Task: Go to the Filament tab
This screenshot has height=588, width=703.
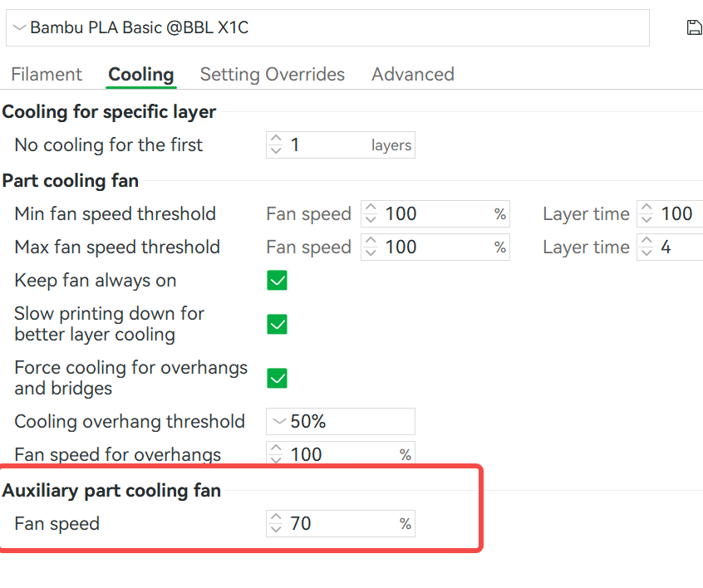Action: click(47, 74)
